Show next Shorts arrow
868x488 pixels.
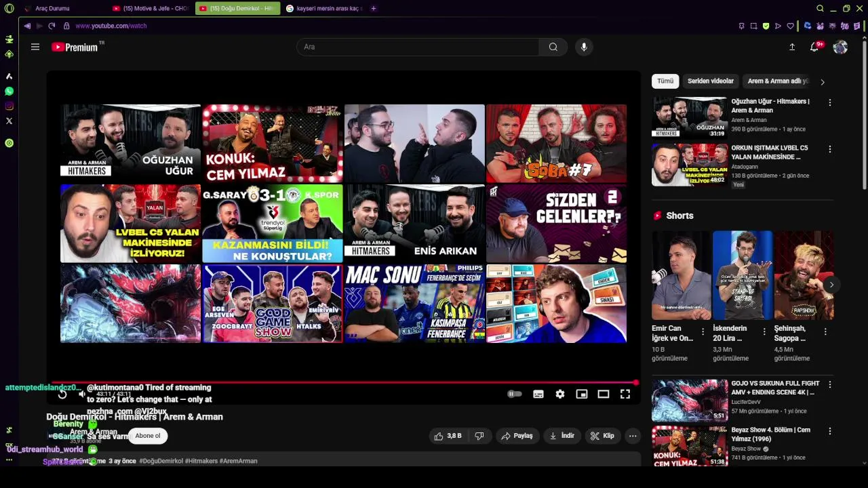click(831, 285)
